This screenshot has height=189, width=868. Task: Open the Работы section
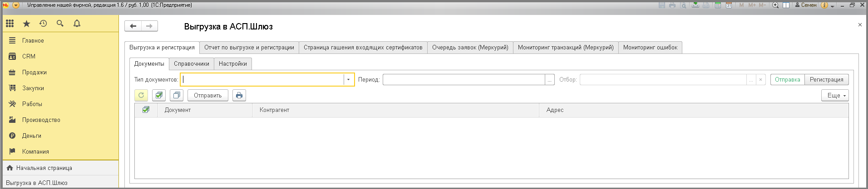point(60,104)
